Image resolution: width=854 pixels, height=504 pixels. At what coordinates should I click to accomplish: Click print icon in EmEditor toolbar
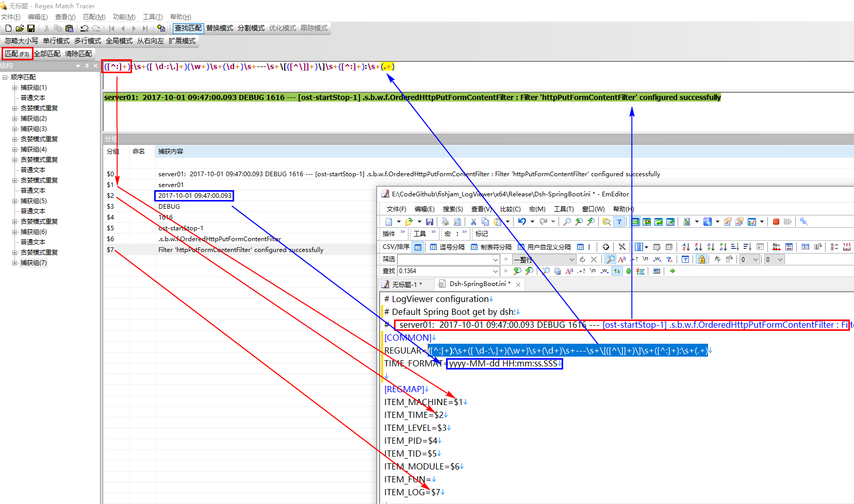coord(445,222)
